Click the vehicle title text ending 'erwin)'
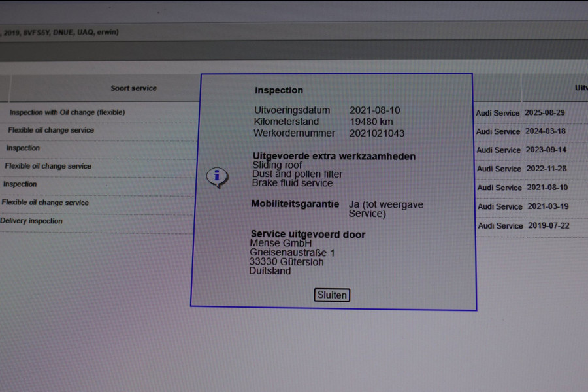588x392 pixels. pyautogui.click(x=59, y=32)
